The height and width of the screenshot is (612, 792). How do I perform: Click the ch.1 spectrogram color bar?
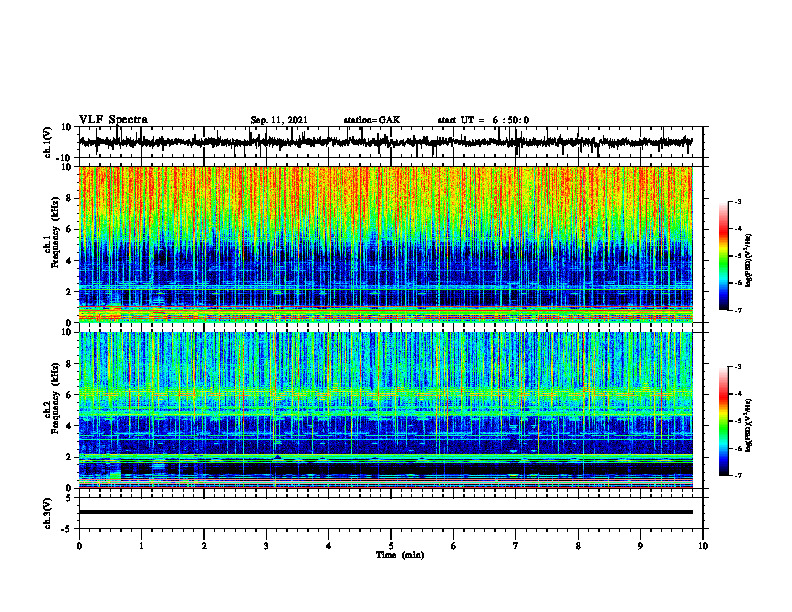coord(723,256)
